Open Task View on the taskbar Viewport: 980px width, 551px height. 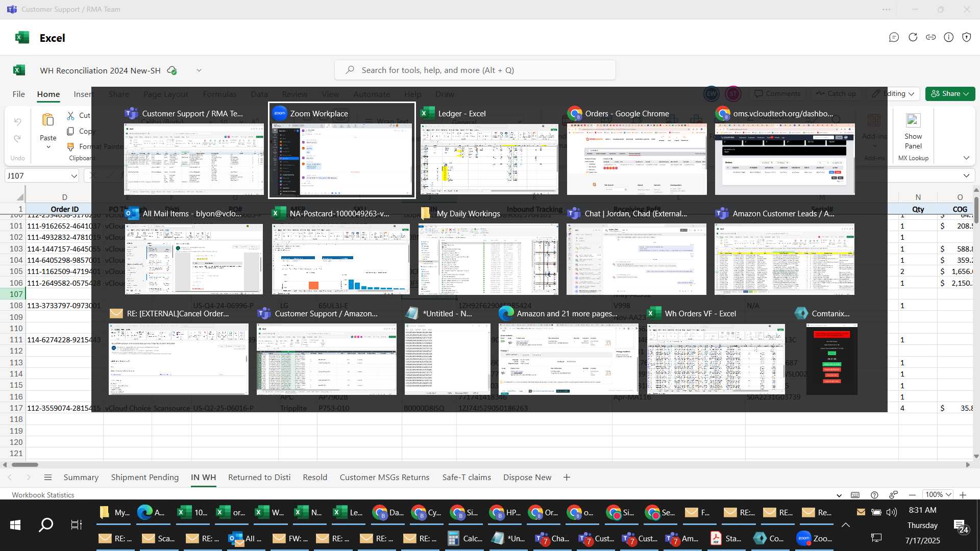[76, 525]
